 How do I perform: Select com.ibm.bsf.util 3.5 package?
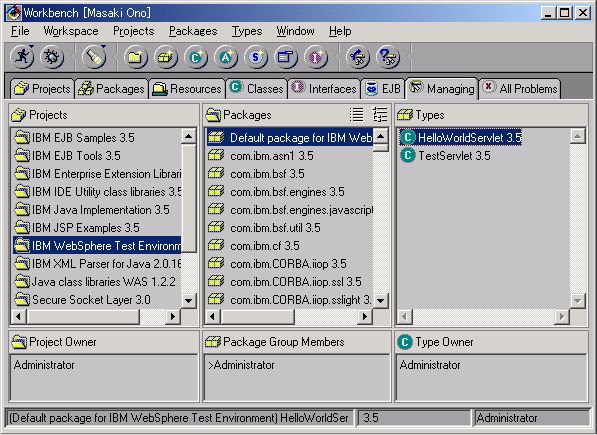pyautogui.click(x=290, y=228)
